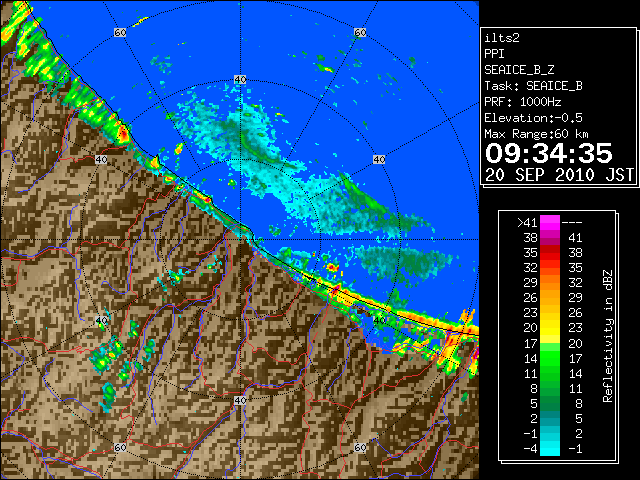This screenshot has height=480, width=640.
Task: Click the radar site name 'ilts2'
Action: (502, 38)
